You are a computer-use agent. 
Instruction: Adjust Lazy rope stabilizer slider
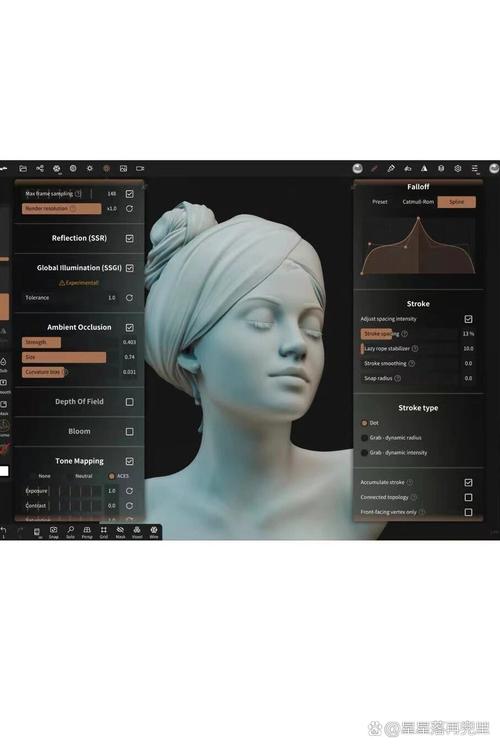pos(410,349)
